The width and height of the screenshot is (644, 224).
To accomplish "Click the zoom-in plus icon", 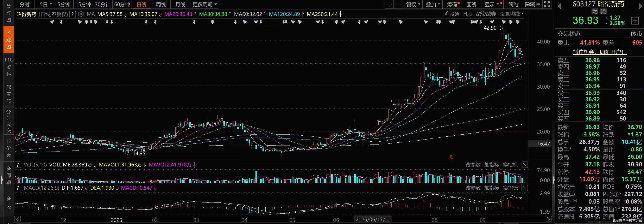I will point(389,4).
